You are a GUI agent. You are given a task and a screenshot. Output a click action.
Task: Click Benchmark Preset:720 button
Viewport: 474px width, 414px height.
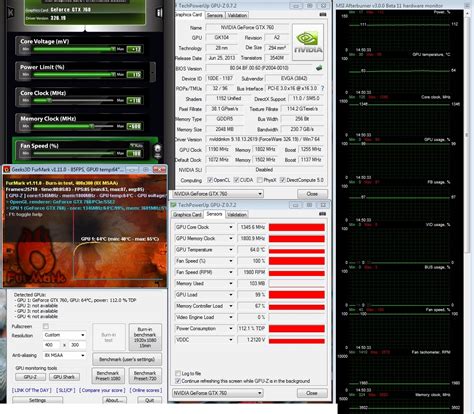point(145,376)
